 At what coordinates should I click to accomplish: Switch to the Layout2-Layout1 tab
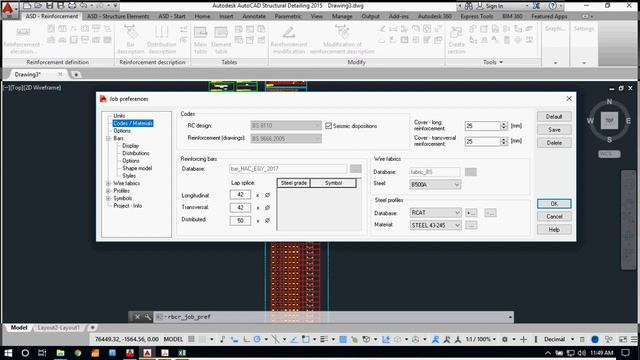58,328
